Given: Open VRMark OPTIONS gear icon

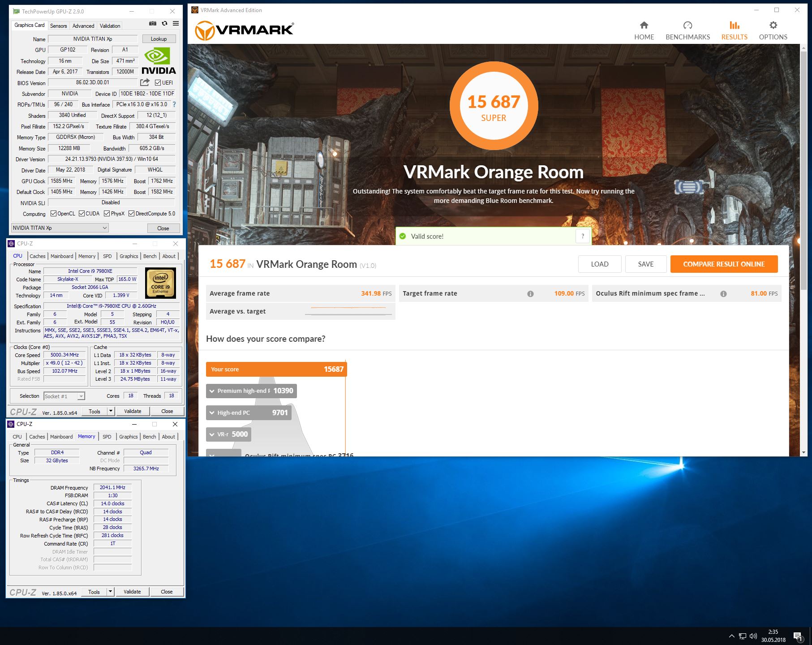Looking at the screenshot, I should pyautogui.click(x=773, y=25).
